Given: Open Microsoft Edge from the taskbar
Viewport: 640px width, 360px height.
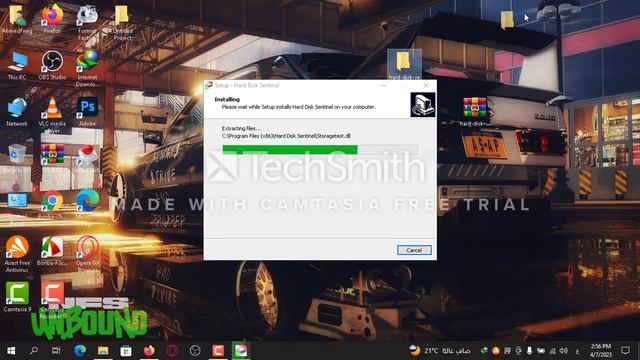Looking at the screenshot, I should point(80,351).
